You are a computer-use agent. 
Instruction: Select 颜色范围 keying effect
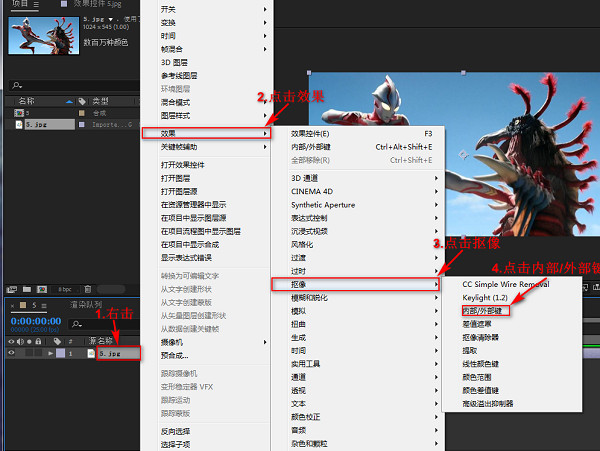477,377
